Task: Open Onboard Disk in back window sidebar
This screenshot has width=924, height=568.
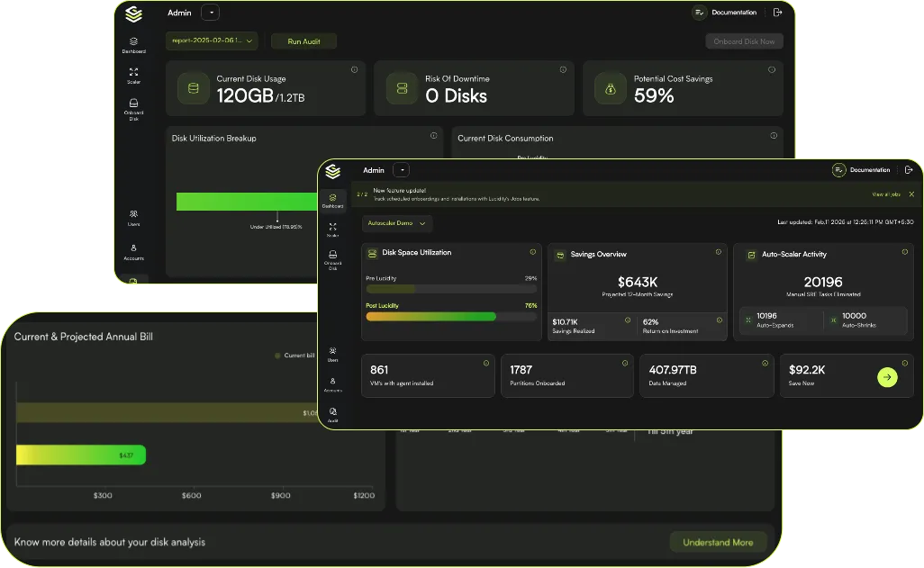Action: coord(134,110)
